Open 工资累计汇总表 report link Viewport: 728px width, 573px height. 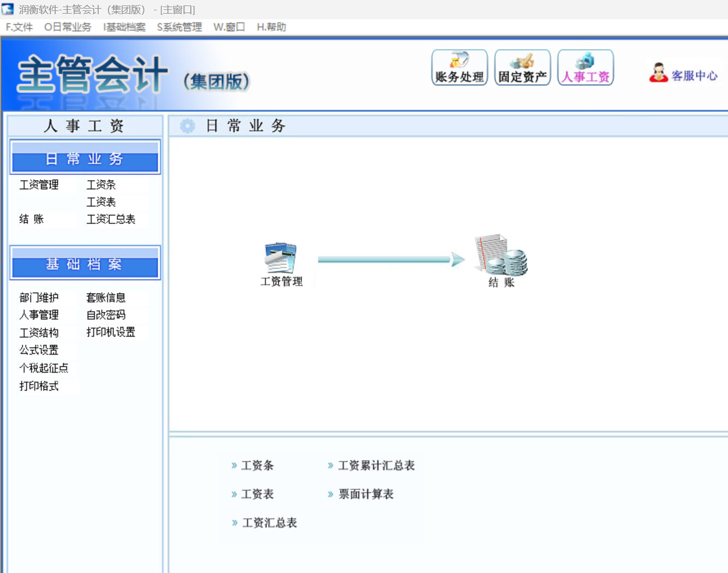point(376,465)
